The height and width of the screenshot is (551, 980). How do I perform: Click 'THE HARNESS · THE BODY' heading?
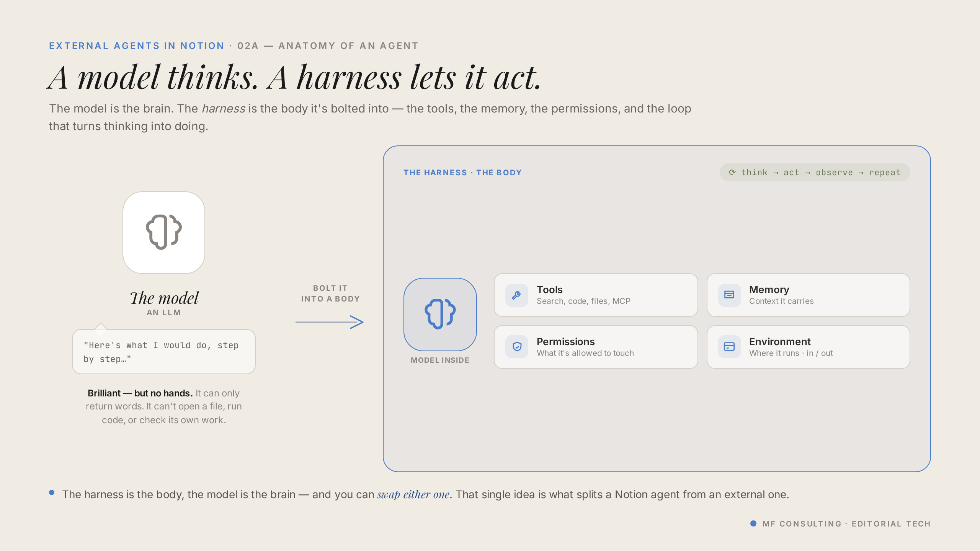[462, 173]
